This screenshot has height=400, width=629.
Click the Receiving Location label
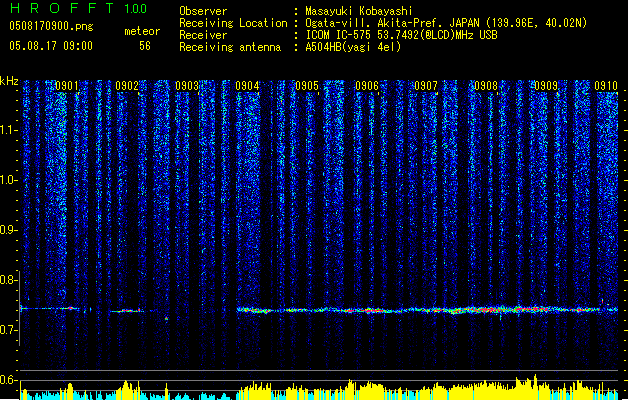233,23
